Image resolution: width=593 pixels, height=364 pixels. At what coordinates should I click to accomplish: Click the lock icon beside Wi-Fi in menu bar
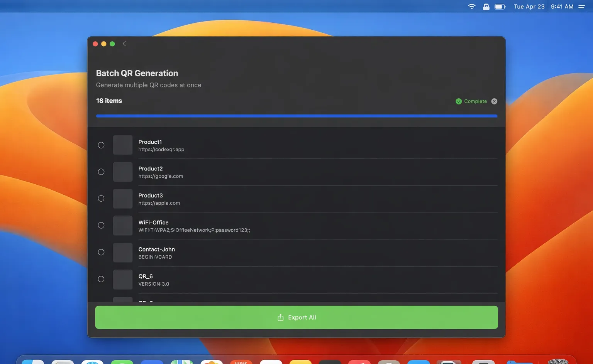pos(486,7)
